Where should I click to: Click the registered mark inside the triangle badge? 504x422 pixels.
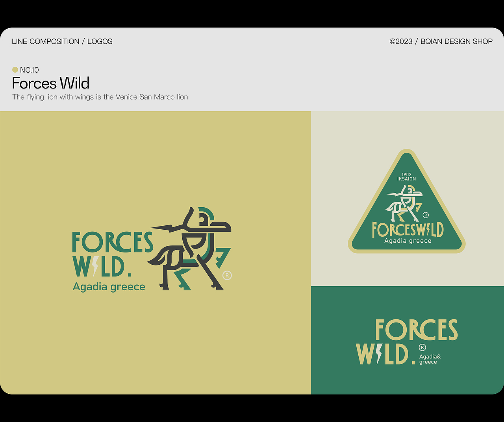pyautogui.click(x=426, y=215)
